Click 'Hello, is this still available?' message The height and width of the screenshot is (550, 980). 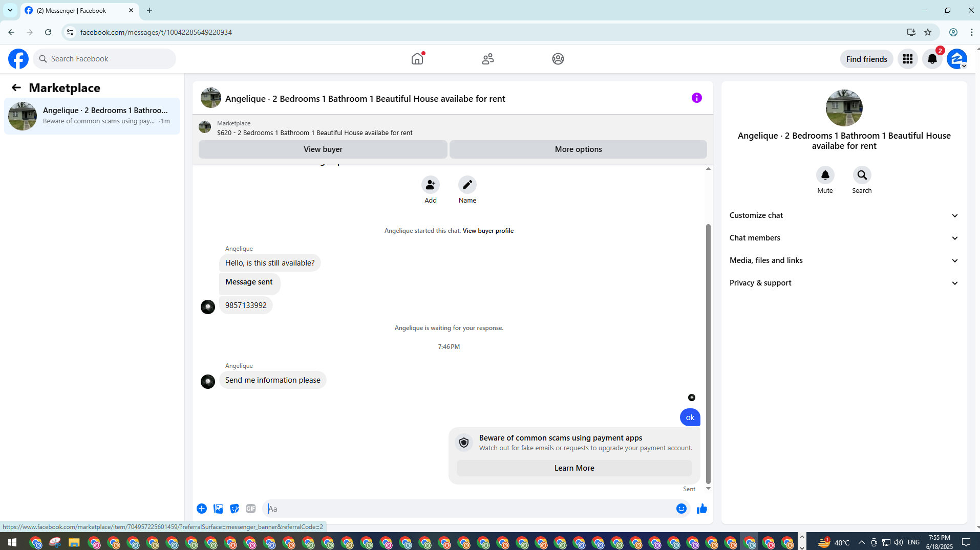(270, 263)
